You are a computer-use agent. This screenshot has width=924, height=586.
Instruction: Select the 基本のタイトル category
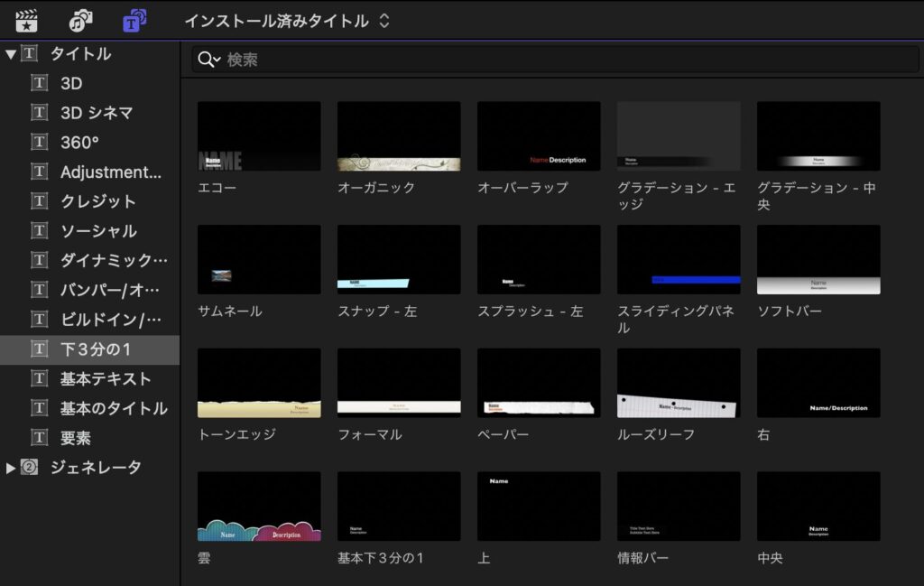pyautogui.click(x=113, y=408)
